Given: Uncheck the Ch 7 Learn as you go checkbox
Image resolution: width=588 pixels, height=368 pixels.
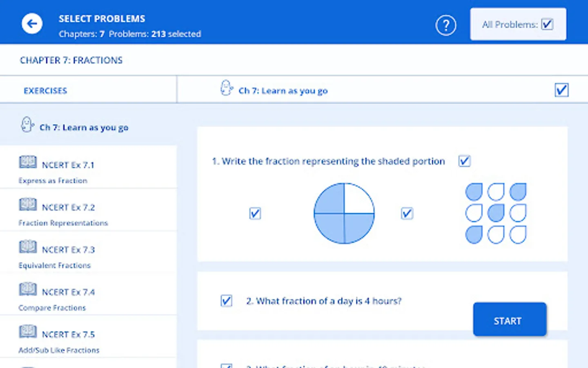Looking at the screenshot, I should (561, 90).
